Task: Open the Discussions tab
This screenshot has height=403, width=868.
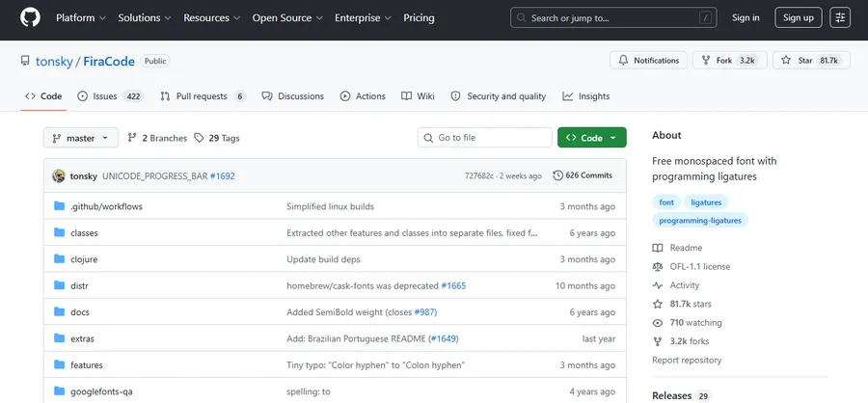Action: (293, 96)
